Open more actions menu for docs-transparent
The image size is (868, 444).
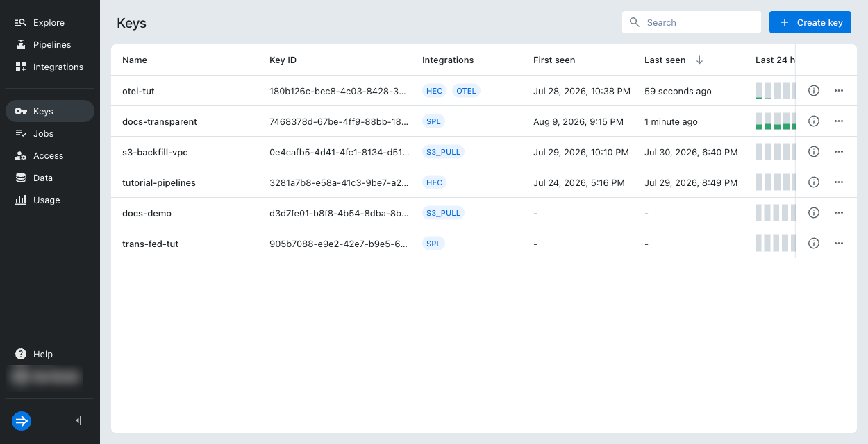(x=839, y=121)
